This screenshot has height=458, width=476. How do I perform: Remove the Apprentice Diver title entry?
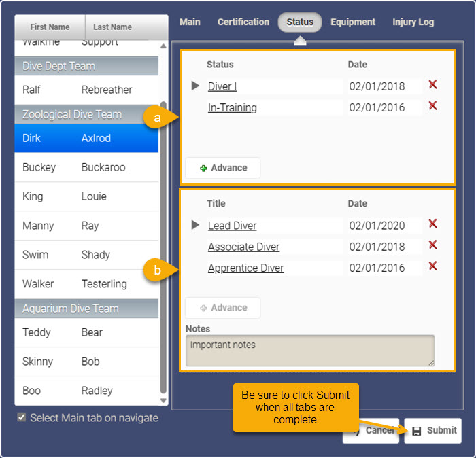[x=432, y=266]
